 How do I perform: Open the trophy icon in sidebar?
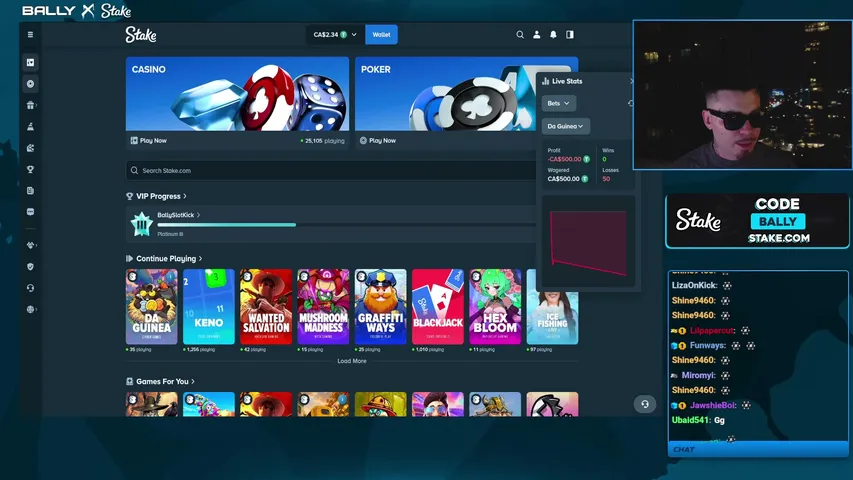click(x=30, y=169)
